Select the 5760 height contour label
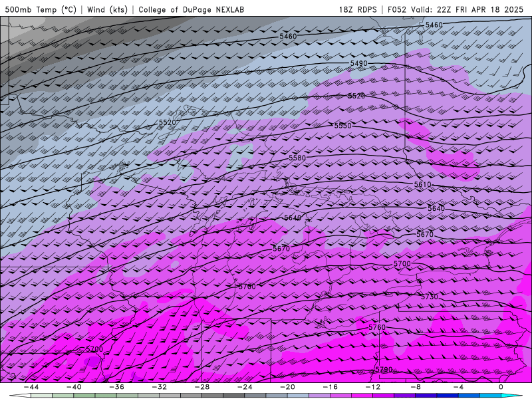Image resolution: width=532 pixels, height=399 pixels. tap(377, 327)
